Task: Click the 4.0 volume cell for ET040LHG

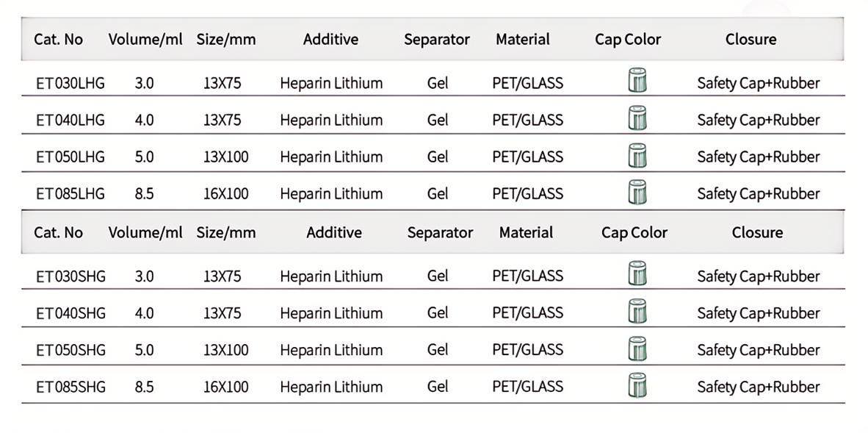Action: [145, 120]
